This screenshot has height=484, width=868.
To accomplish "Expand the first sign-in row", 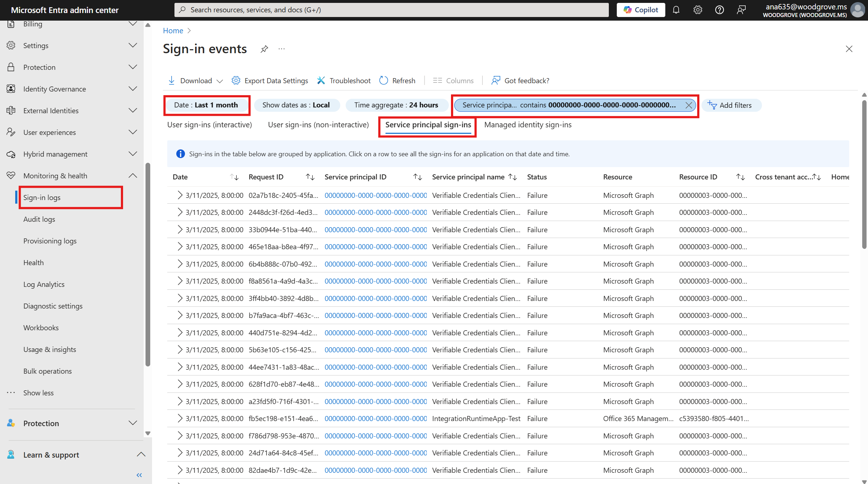I will 180,195.
